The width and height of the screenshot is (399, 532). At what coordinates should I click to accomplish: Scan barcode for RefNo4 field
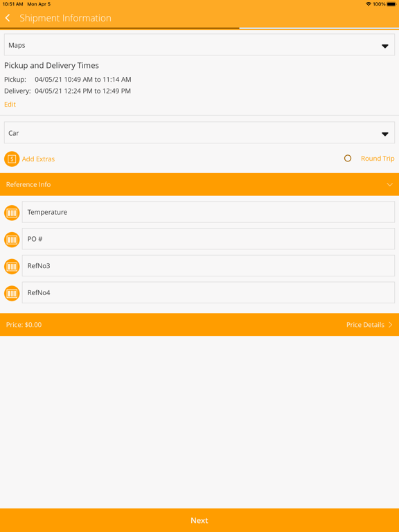12,293
